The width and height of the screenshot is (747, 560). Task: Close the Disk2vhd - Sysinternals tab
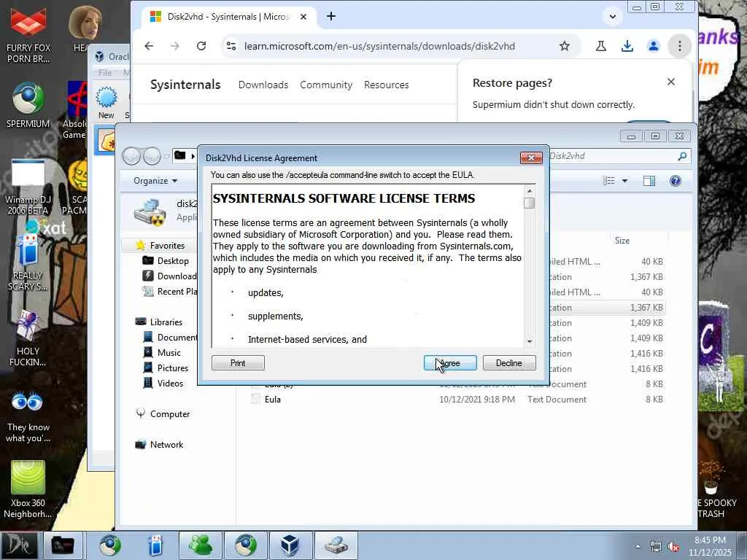click(x=303, y=17)
